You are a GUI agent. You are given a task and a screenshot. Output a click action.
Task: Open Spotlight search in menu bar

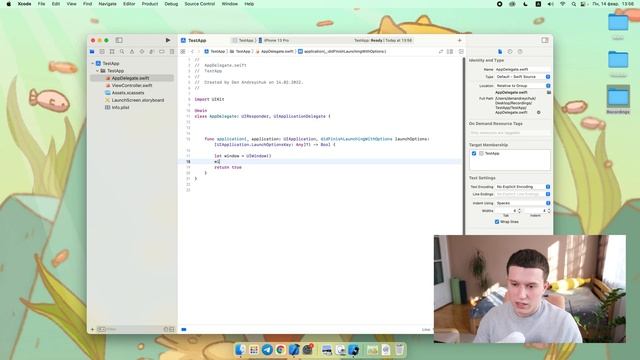click(x=573, y=4)
